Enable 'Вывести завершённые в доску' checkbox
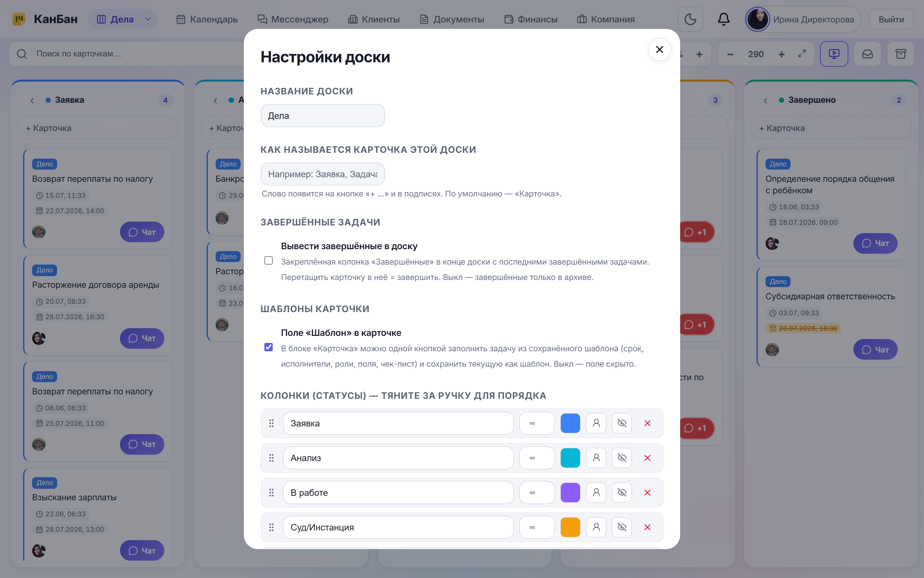This screenshot has height=578, width=924. pyautogui.click(x=269, y=260)
